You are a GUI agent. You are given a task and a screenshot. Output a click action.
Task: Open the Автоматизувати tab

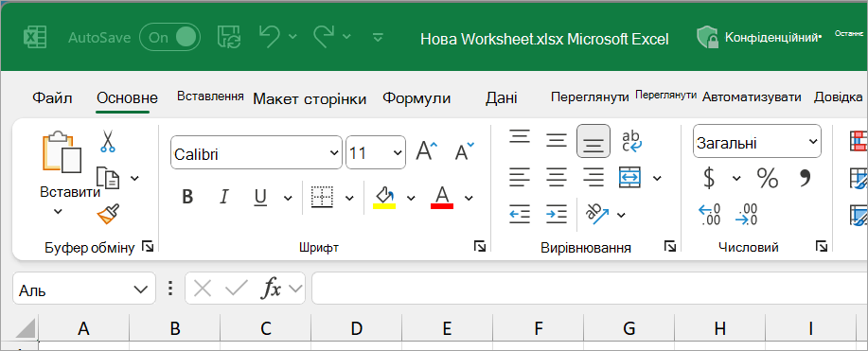click(752, 97)
